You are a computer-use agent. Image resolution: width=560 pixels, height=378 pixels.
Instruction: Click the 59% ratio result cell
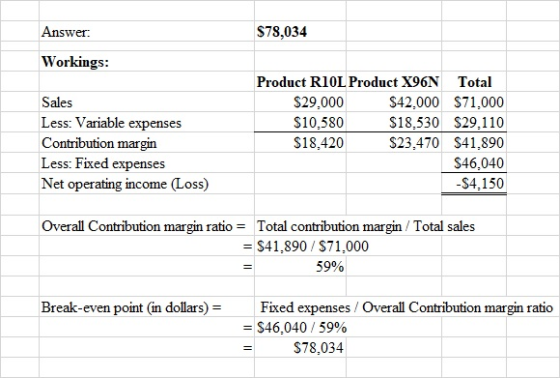coord(330,267)
